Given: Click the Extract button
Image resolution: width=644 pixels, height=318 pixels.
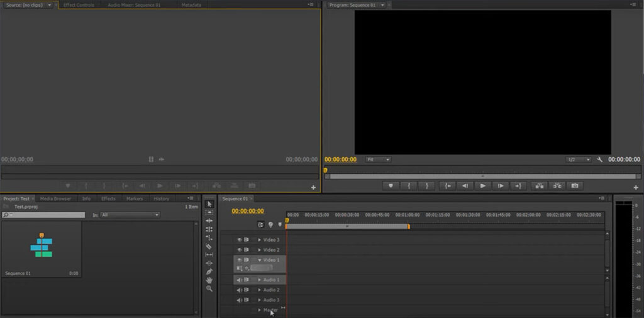Looking at the screenshot, I should pyautogui.click(x=557, y=186).
